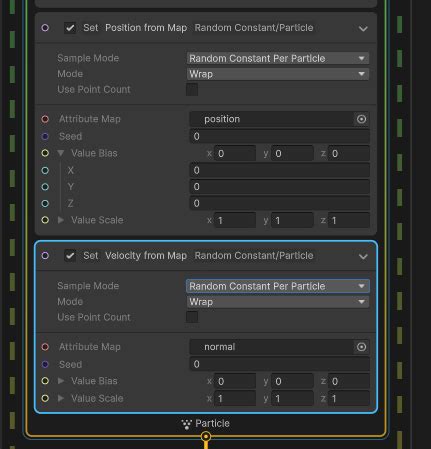Open Mode Wrap dropdown in Position block
This screenshot has width=431, height=449.
coord(278,74)
